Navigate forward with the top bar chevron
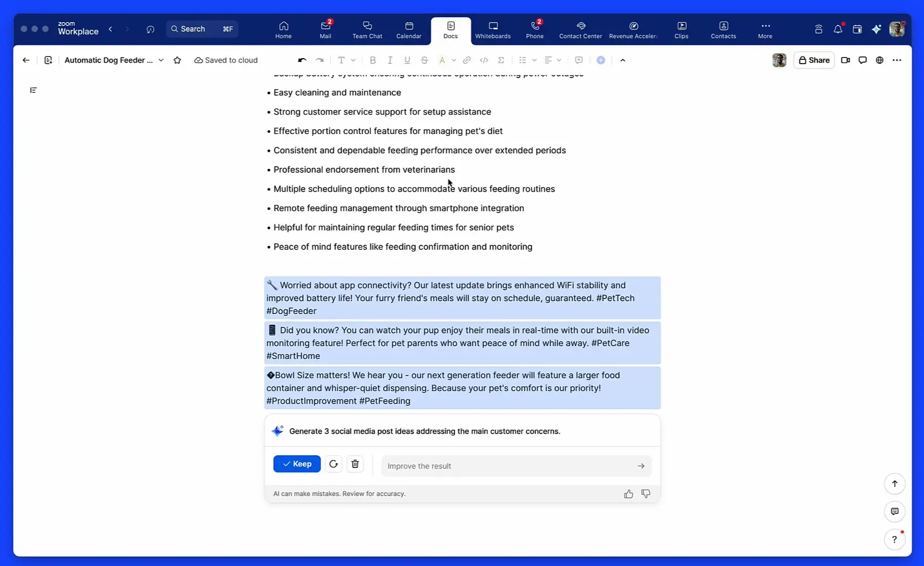 (127, 29)
